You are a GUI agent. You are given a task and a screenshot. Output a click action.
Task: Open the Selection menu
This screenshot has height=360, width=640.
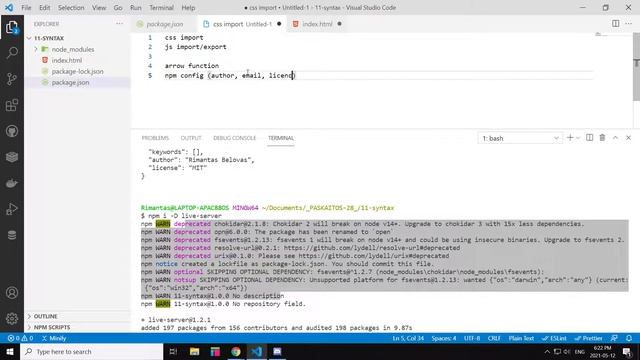(71, 7)
